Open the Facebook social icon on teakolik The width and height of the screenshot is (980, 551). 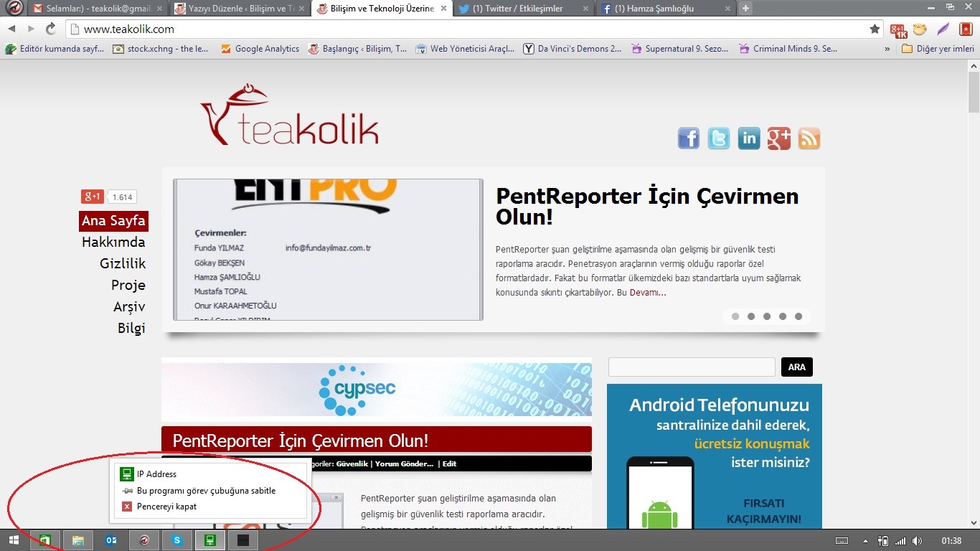(x=689, y=138)
